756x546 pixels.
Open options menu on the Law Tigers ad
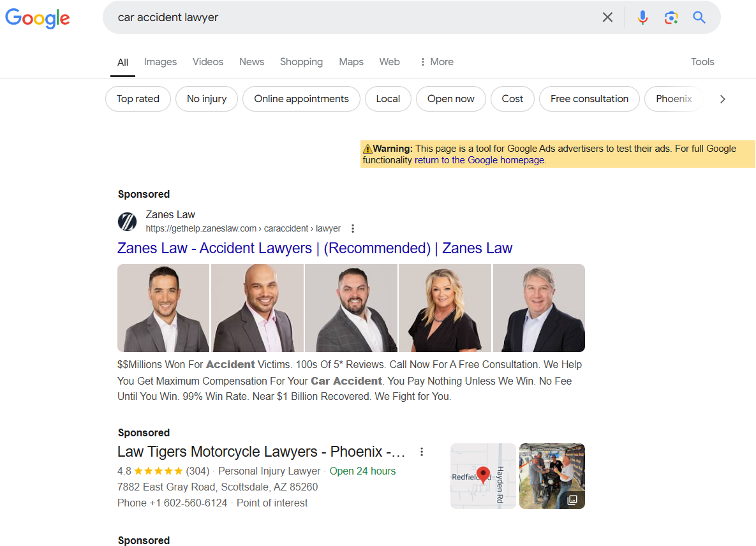click(x=422, y=452)
